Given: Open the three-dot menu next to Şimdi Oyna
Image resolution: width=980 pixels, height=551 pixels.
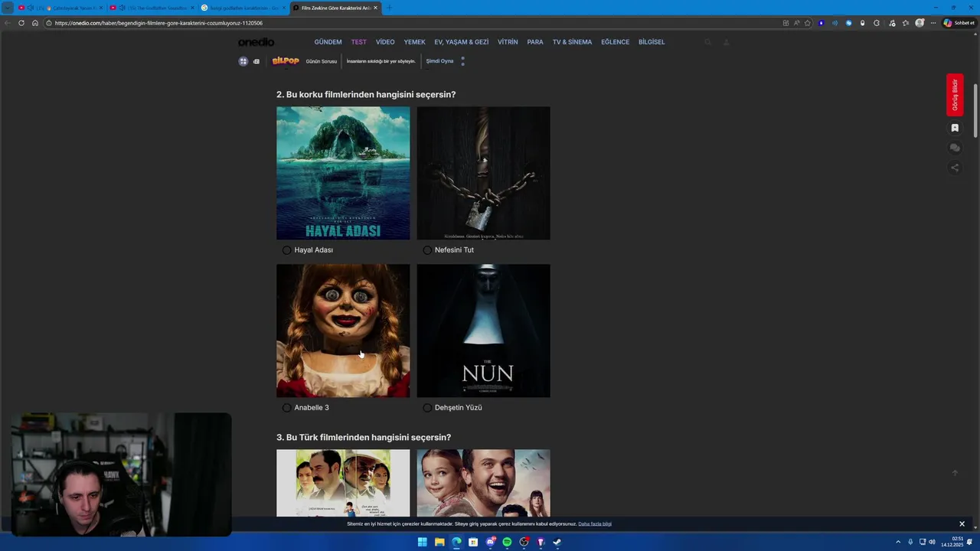Looking at the screenshot, I should click(x=462, y=61).
